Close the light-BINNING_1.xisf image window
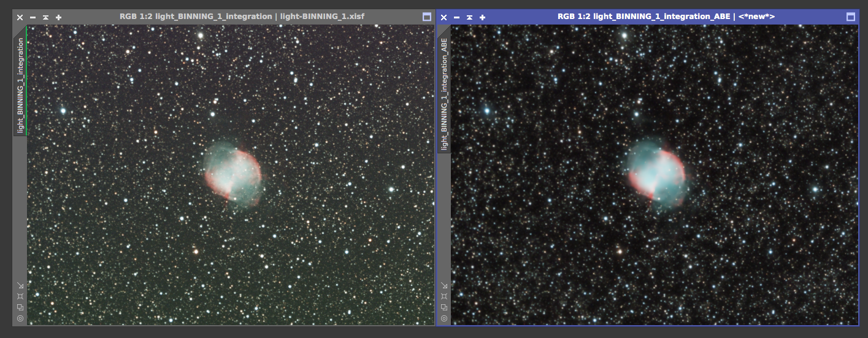This screenshot has width=868, height=338. pyautogui.click(x=20, y=17)
